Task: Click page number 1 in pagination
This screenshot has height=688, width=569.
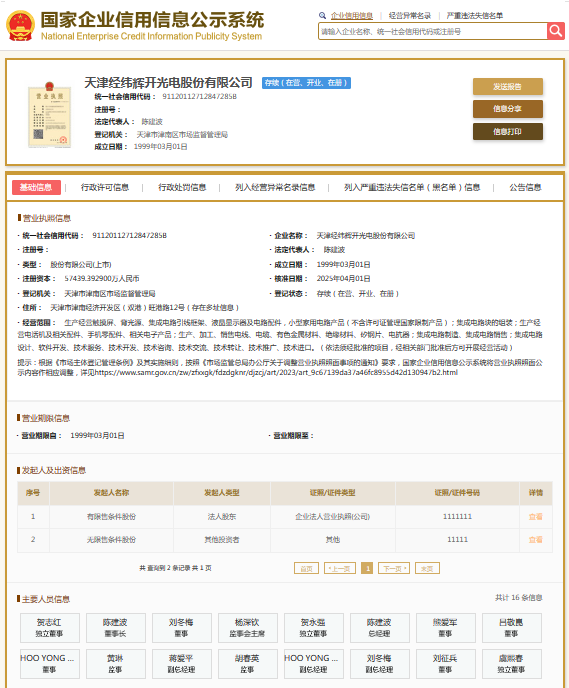Action: click(x=367, y=568)
